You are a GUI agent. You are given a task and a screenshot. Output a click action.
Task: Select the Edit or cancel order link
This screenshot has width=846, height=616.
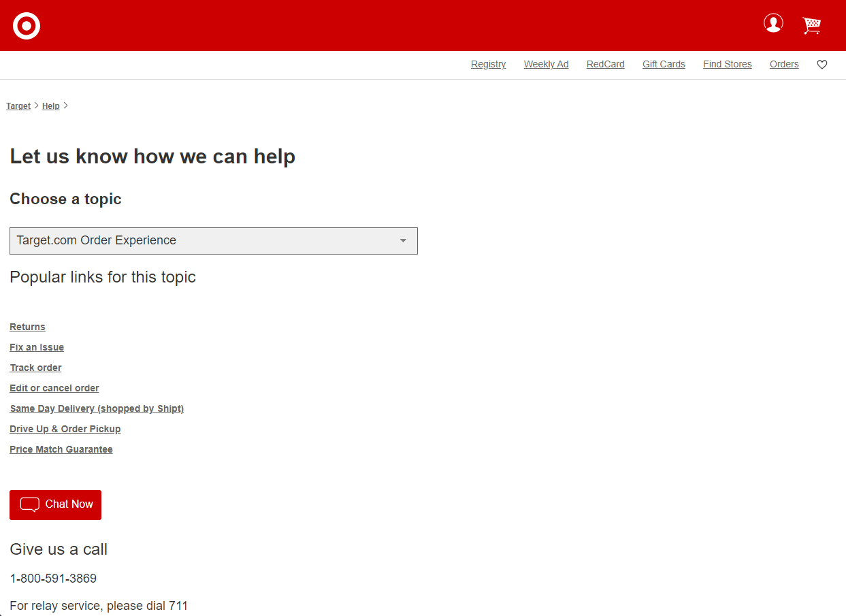click(x=54, y=388)
